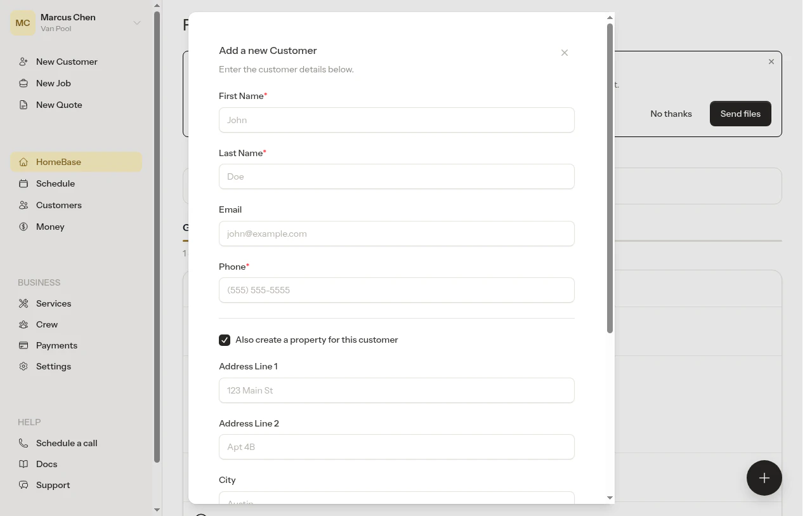Viewport: 812px width, 516px height.
Task: Click the Customers people icon
Action: (23, 205)
